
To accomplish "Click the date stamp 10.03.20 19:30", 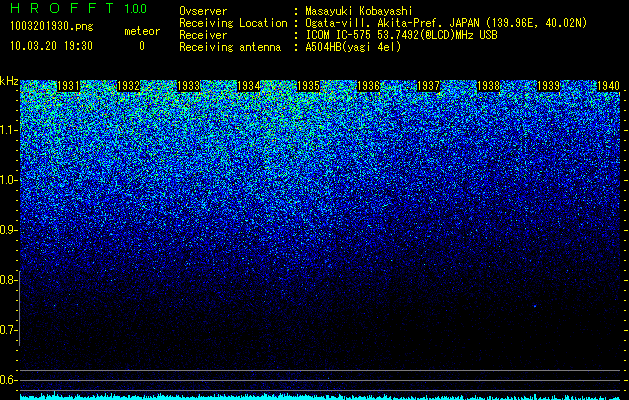I will pos(51,46).
